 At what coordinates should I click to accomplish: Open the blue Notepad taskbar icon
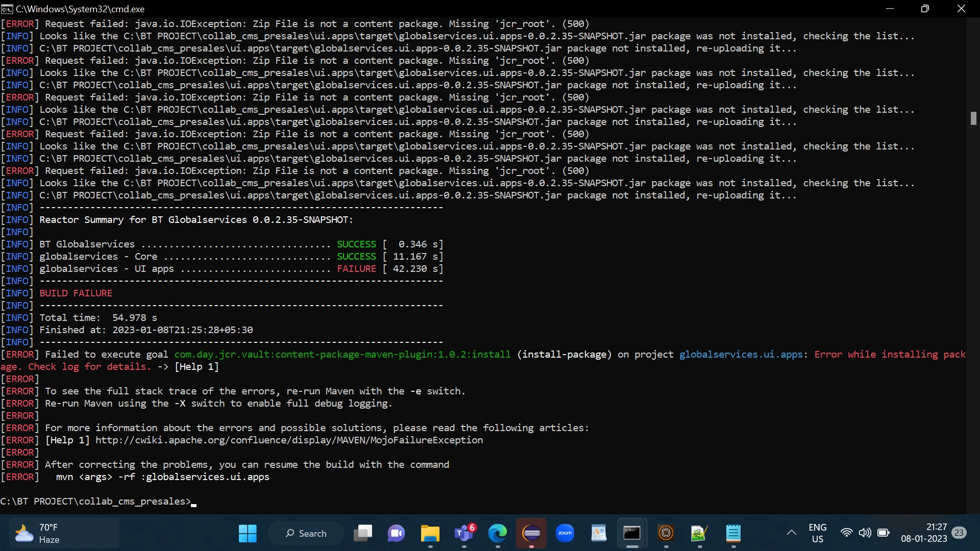(733, 533)
